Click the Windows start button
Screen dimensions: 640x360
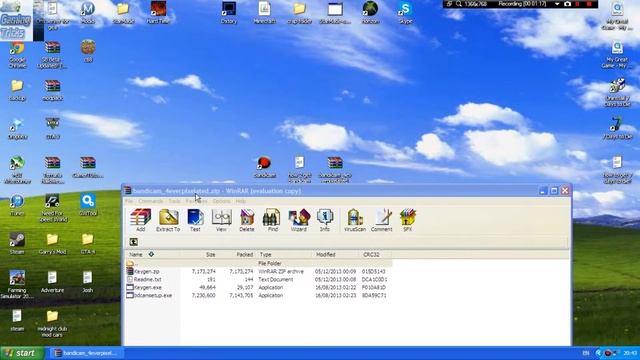(x=22, y=353)
